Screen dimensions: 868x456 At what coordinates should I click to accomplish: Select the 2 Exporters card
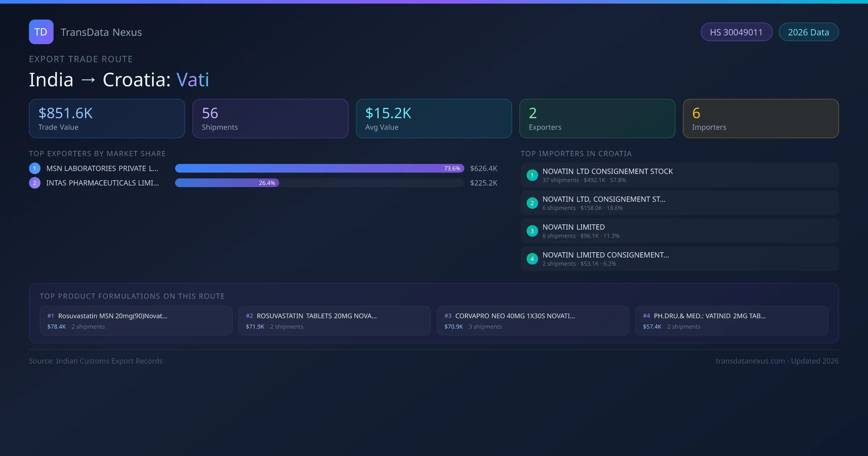[x=597, y=119]
